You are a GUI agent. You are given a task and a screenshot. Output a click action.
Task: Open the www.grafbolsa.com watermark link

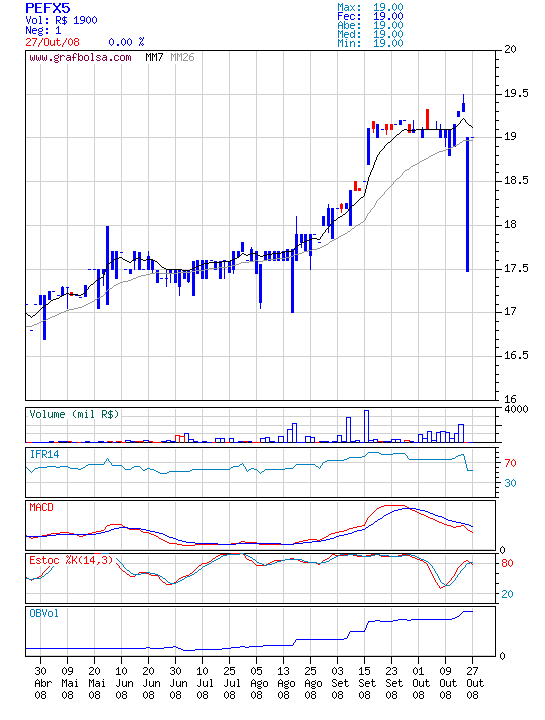click(x=80, y=58)
